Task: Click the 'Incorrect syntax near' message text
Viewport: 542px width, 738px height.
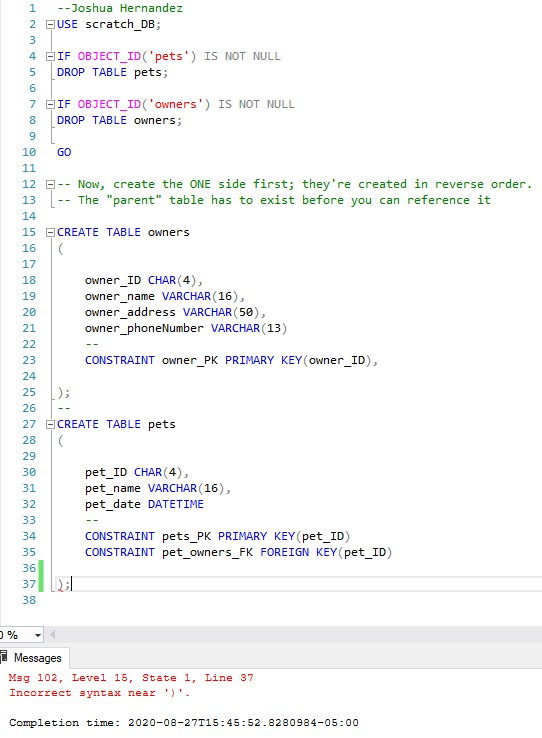Action: point(99,693)
